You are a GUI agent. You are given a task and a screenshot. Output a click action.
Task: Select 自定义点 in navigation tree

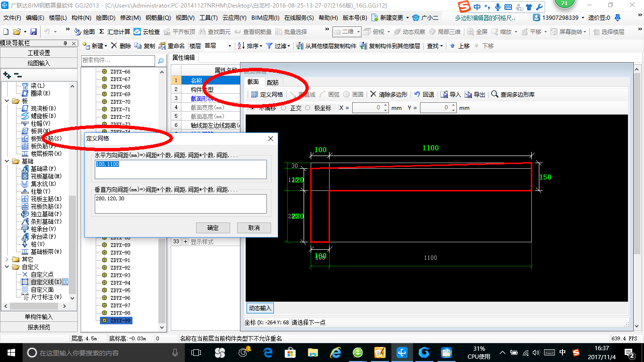click(38, 274)
